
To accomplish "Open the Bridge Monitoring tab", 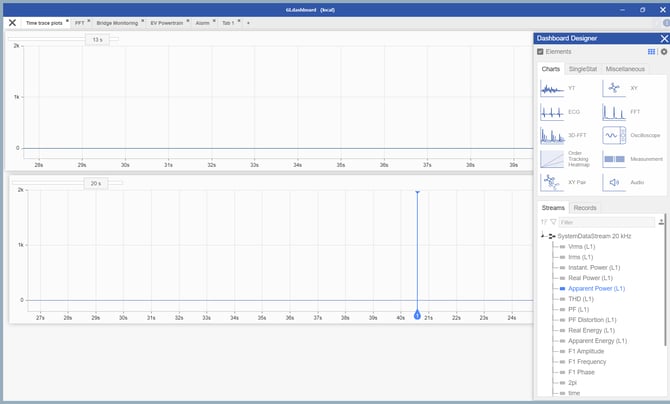I will 118,22.
